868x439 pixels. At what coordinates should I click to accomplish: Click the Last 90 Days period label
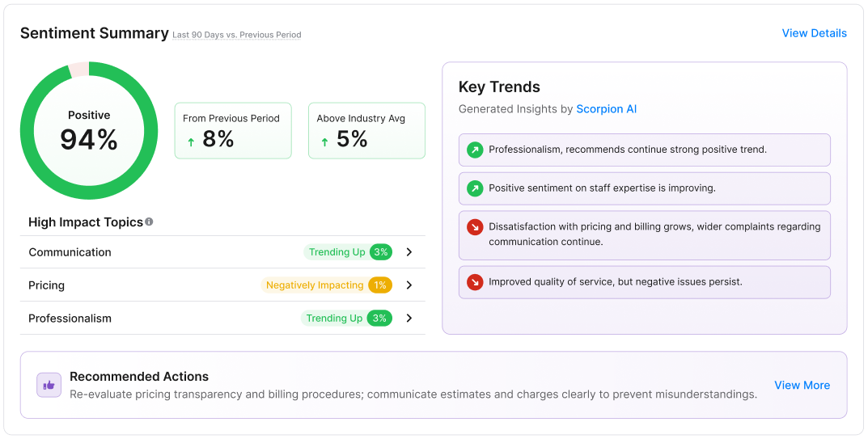(x=236, y=36)
